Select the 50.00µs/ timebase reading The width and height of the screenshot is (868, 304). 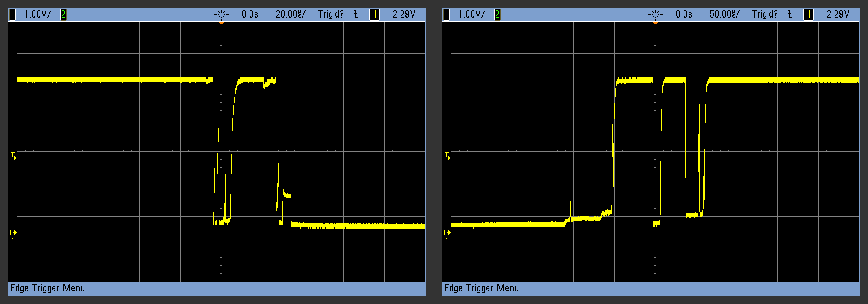tap(724, 15)
